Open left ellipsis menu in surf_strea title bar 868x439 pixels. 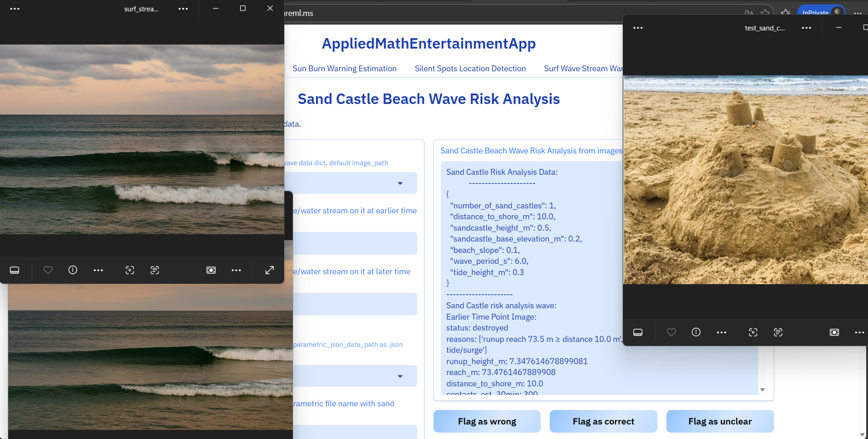15,9
